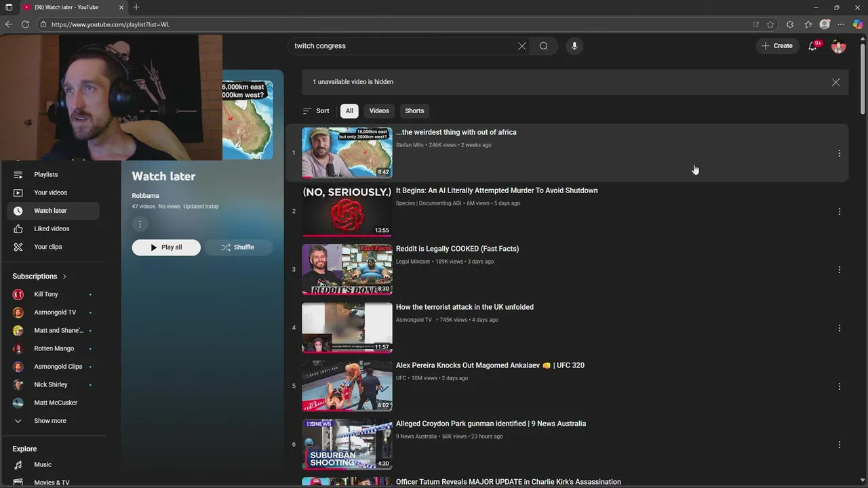The image size is (868, 488).
Task: Open browser extensions puzzle icon
Action: tap(789, 24)
